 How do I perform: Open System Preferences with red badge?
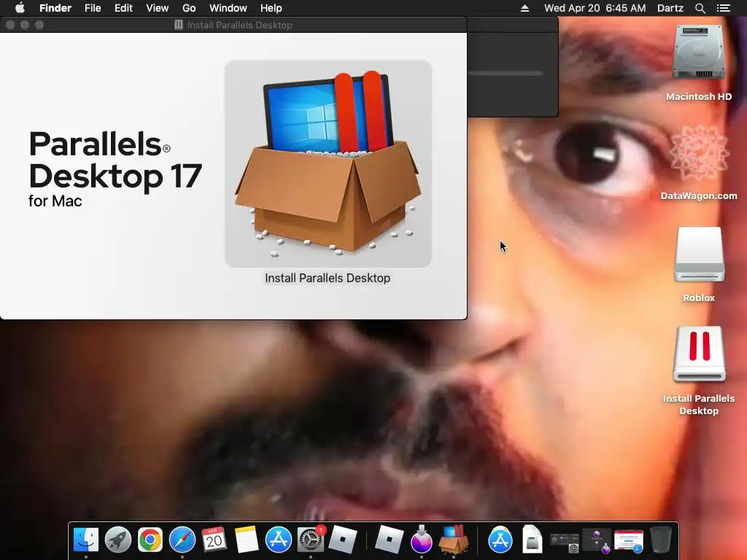(x=311, y=540)
